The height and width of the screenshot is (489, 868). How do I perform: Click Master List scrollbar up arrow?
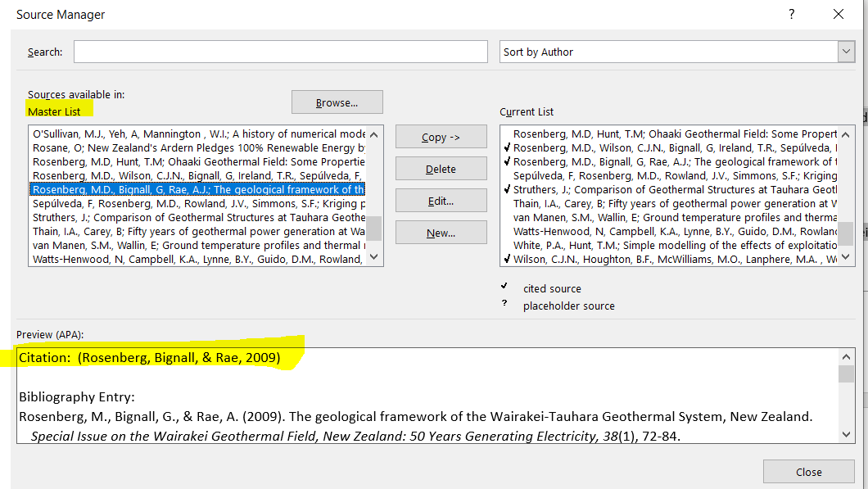(x=374, y=134)
